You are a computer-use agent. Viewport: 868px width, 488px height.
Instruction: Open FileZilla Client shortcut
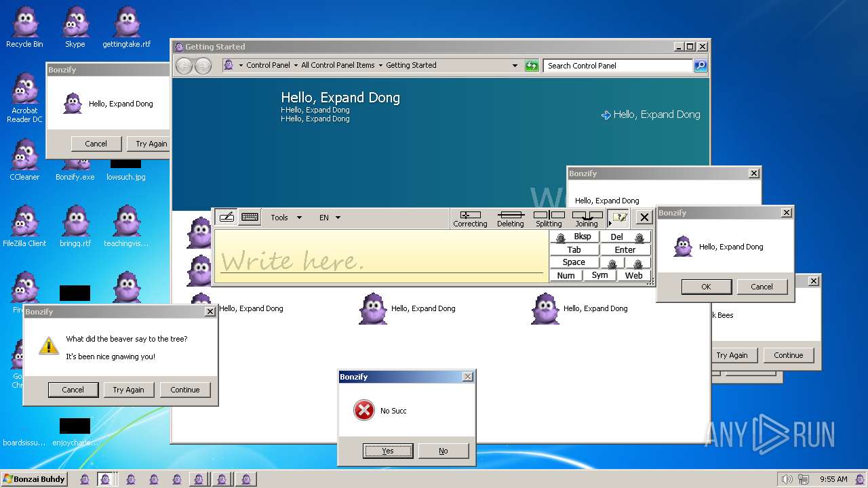click(24, 226)
